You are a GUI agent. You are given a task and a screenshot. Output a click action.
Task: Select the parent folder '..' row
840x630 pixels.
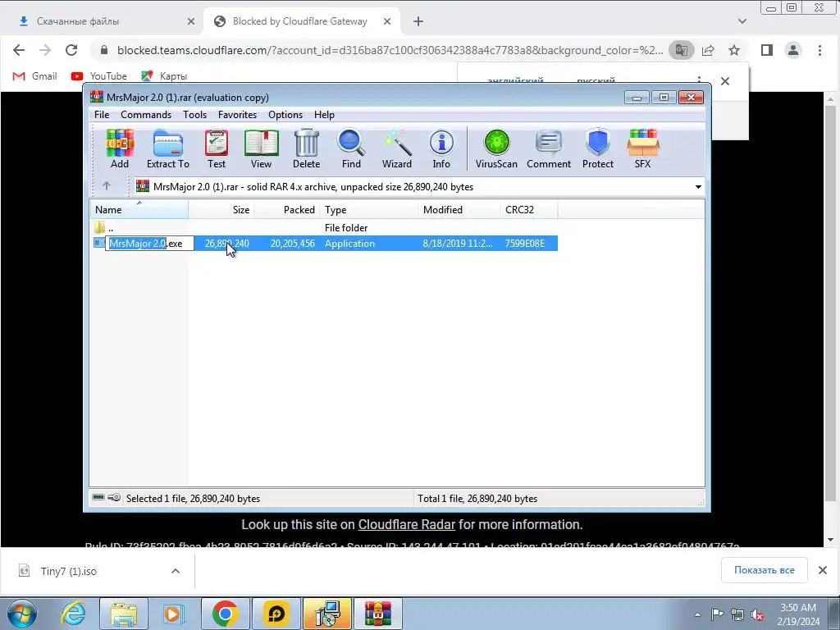point(323,228)
